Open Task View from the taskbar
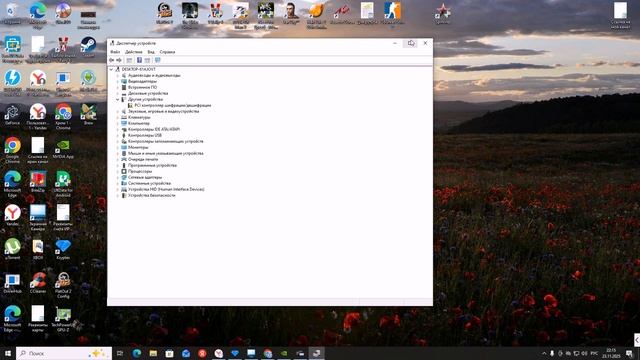 tap(120, 353)
